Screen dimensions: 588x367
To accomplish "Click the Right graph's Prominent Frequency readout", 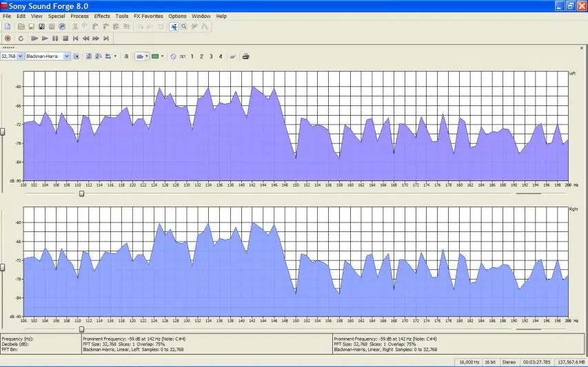I will click(385, 339).
